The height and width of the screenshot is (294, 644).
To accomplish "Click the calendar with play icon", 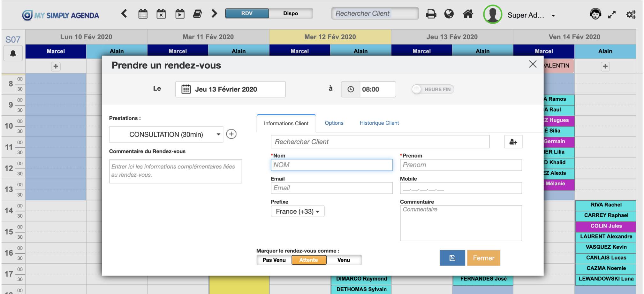I will click(180, 14).
